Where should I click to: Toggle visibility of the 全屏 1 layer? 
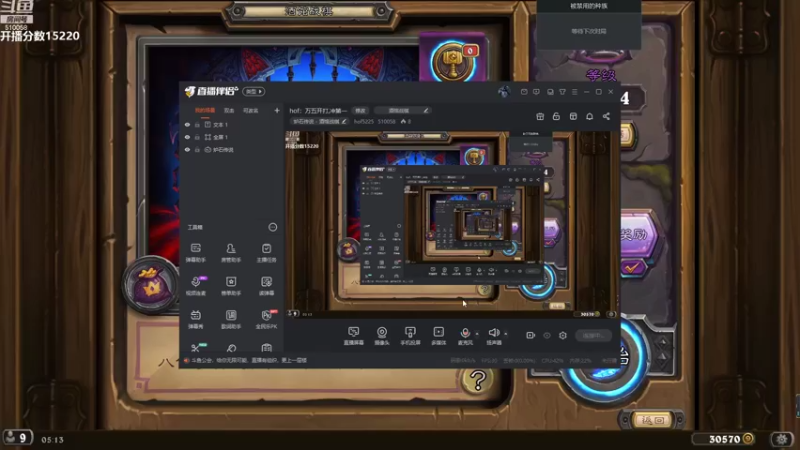pyautogui.click(x=187, y=137)
